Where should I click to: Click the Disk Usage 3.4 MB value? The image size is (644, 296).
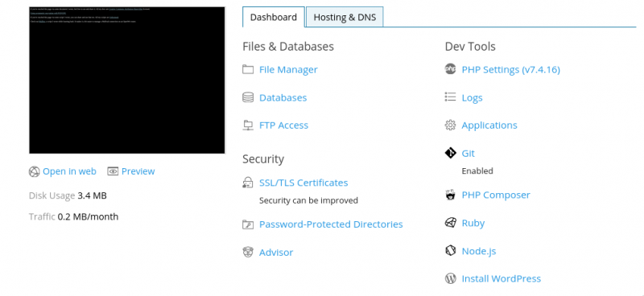pyautogui.click(x=92, y=195)
